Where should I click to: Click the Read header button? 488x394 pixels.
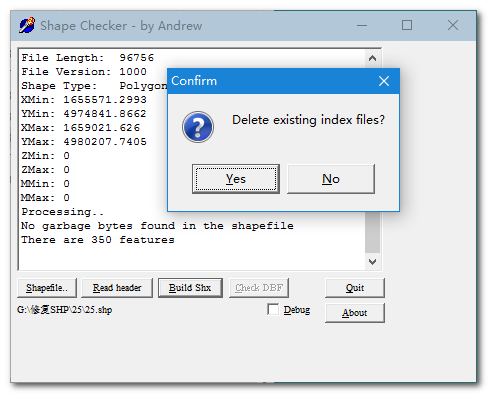[x=117, y=288]
